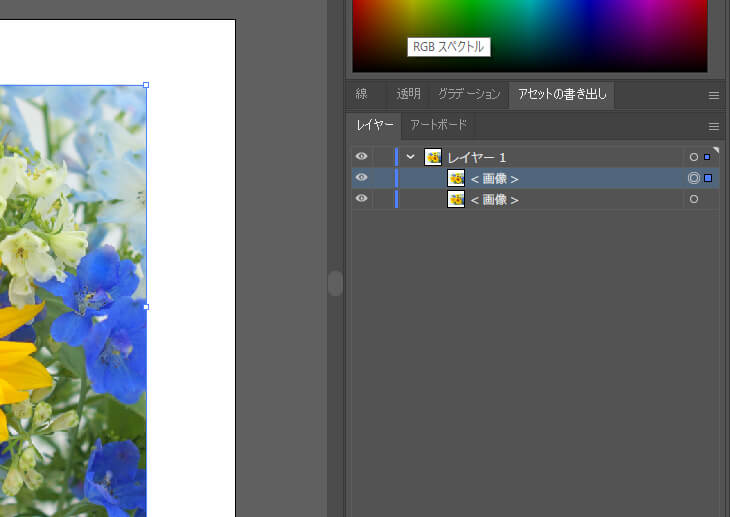Switch to the 線 tab
This screenshot has height=517, width=730.
[361, 94]
